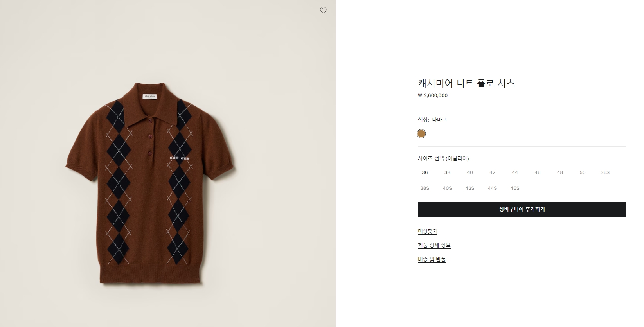The height and width of the screenshot is (327, 644).
Task: Select size 50 option
Action: coord(583,172)
